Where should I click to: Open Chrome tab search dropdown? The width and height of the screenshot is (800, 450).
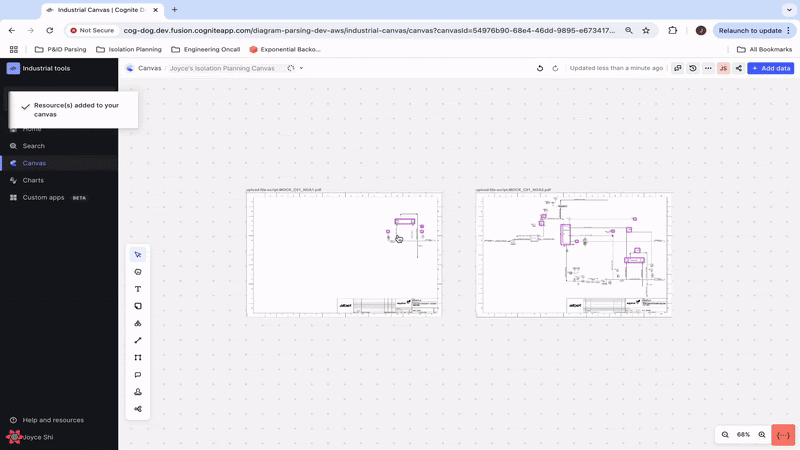[789, 10]
